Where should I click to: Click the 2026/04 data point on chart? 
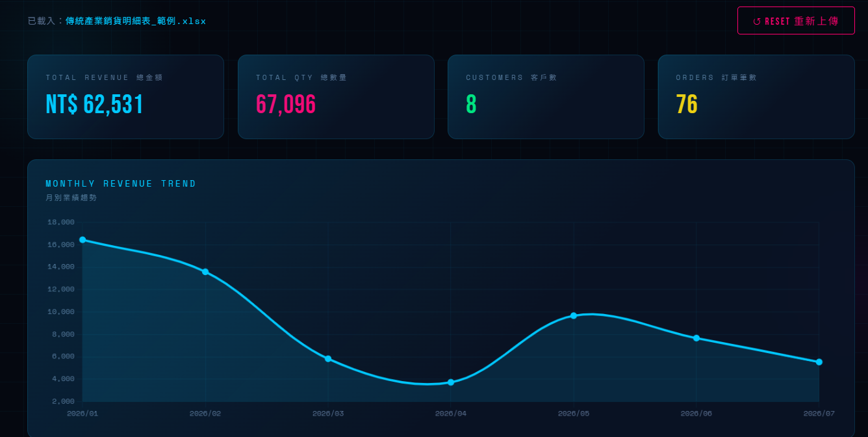[451, 382]
